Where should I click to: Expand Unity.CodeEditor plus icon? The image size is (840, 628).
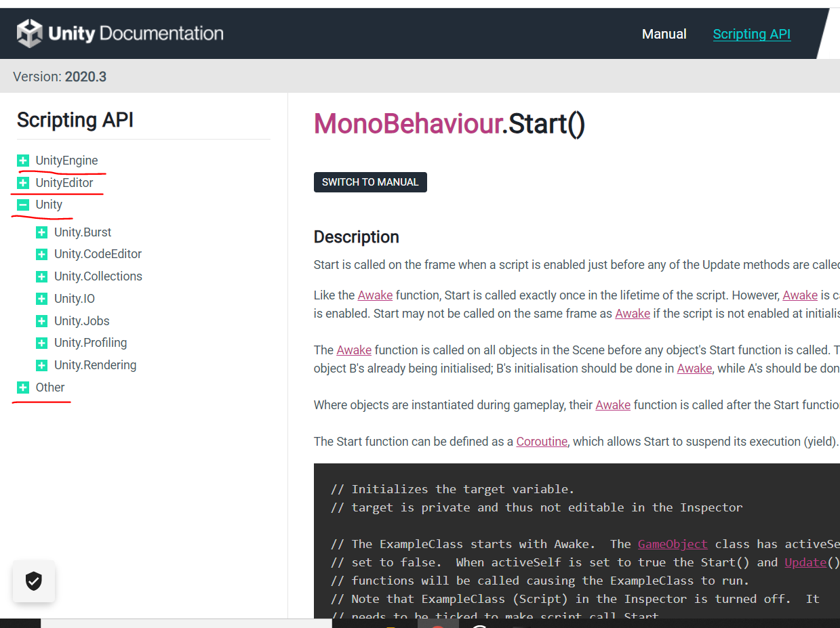click(x=42, y=255)
